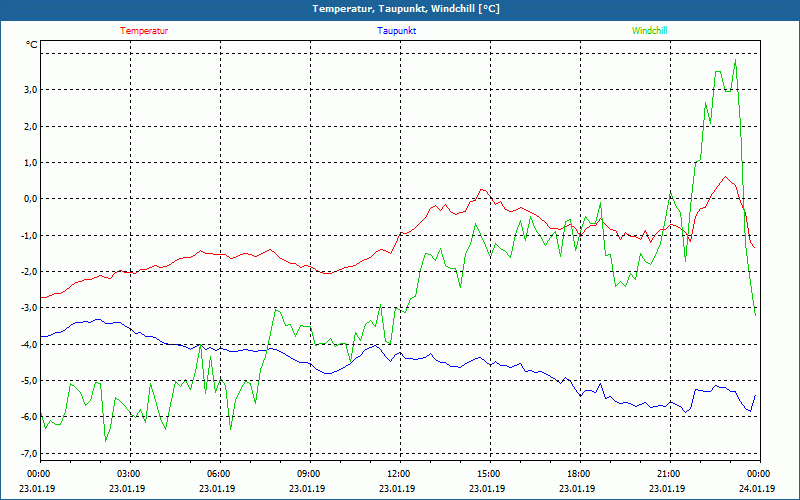The image size is (800, 500).
Task: Click the '00:00' time label dated 23.01.19
Action: tap(37, 474)
